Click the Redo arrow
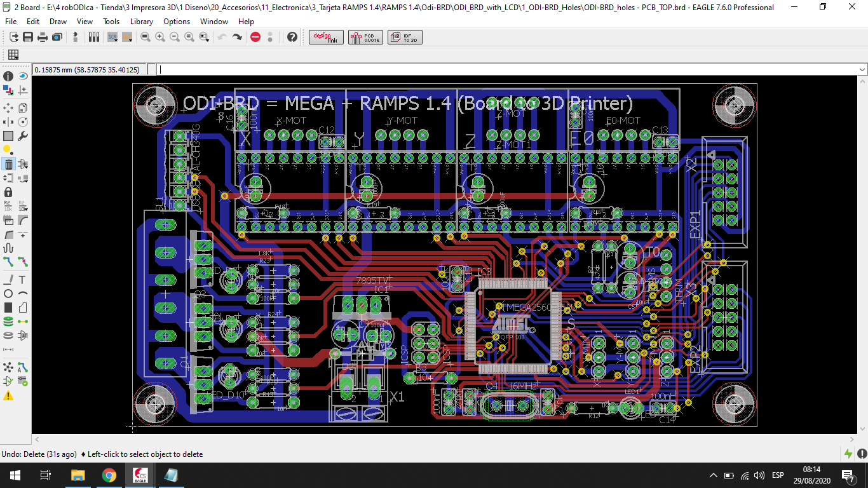 [x=237, y=37]
